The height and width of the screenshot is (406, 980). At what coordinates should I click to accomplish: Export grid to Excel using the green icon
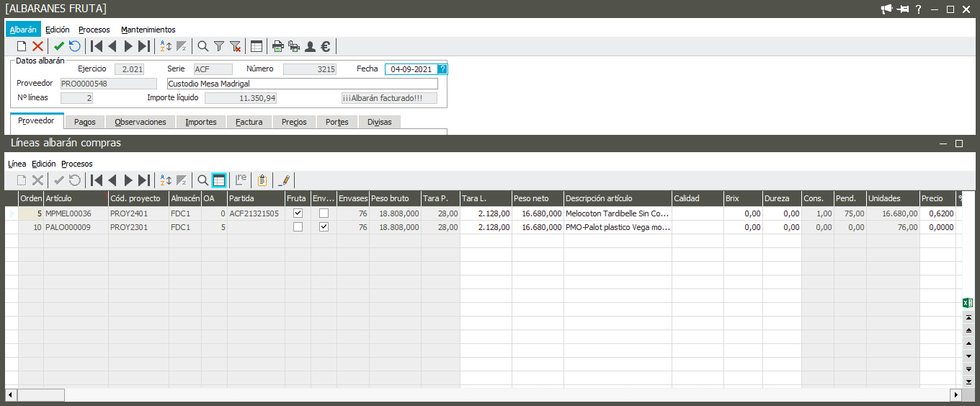tap(968, 304)
